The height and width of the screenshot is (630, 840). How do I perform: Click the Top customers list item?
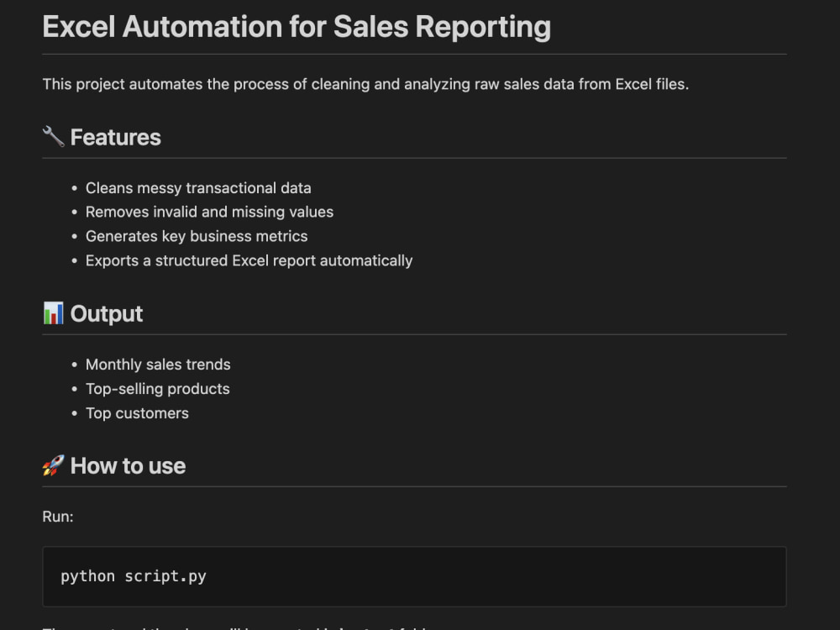[x=137, y=413]
